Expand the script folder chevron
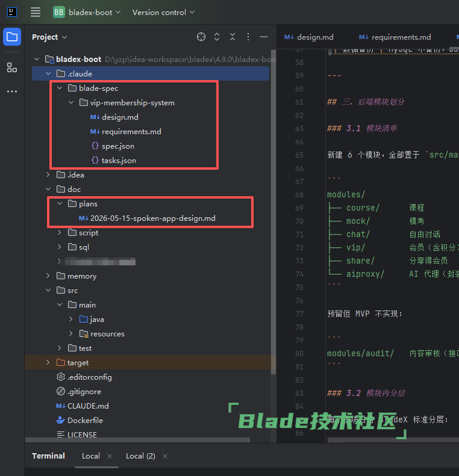The image size is (459, 476). 60,232
